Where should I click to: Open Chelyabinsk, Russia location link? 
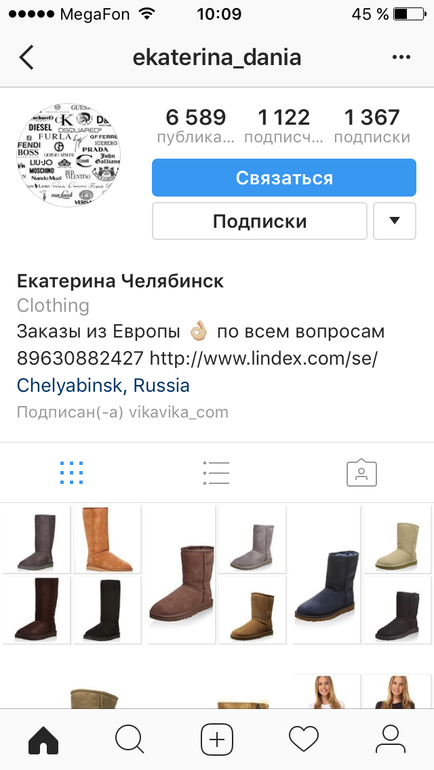coord(103,385)
